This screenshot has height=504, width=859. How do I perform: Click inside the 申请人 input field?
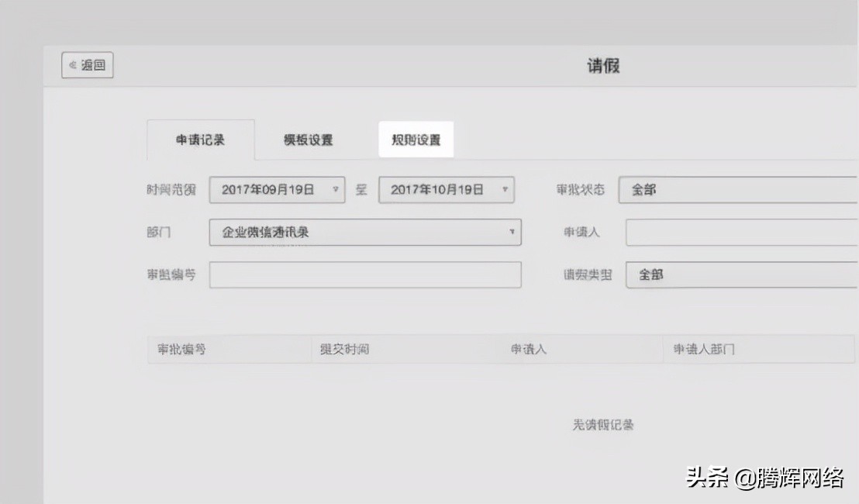pos(737,233)
